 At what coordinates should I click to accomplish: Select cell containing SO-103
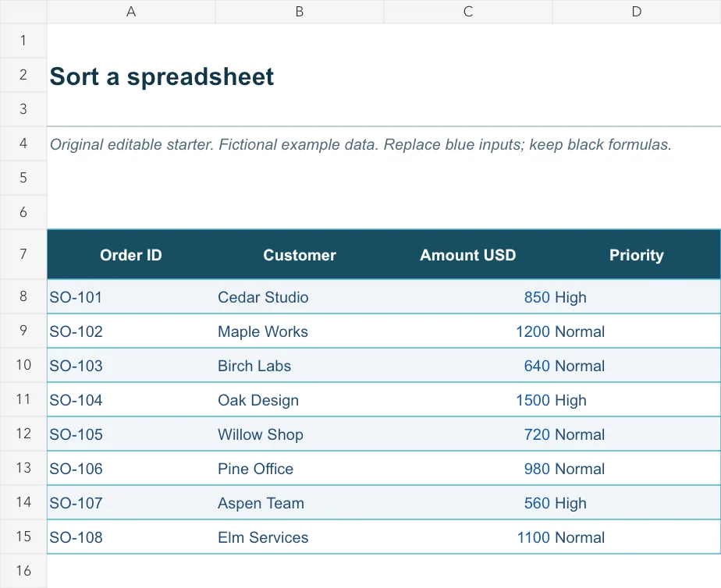click(131, 366)
